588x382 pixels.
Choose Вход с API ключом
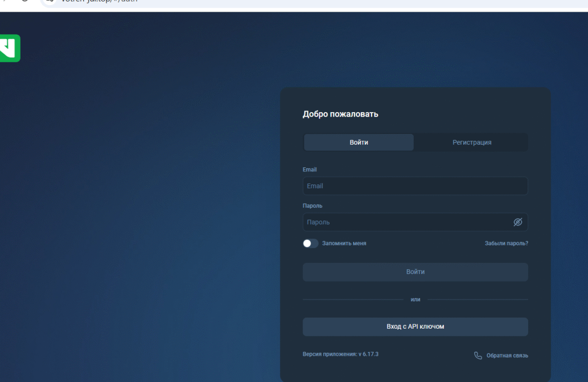(415, 327)
